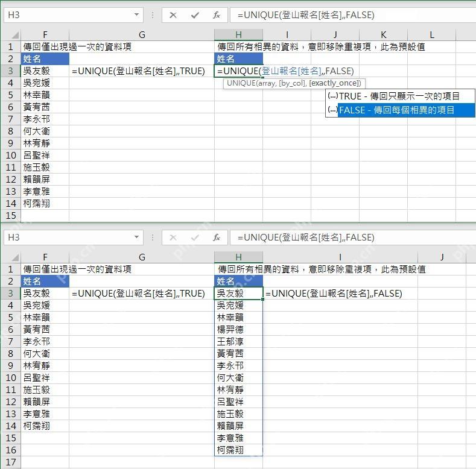476x469 pixels.
Task: Select row 15 header in top sheet
Action: (11, 216)
